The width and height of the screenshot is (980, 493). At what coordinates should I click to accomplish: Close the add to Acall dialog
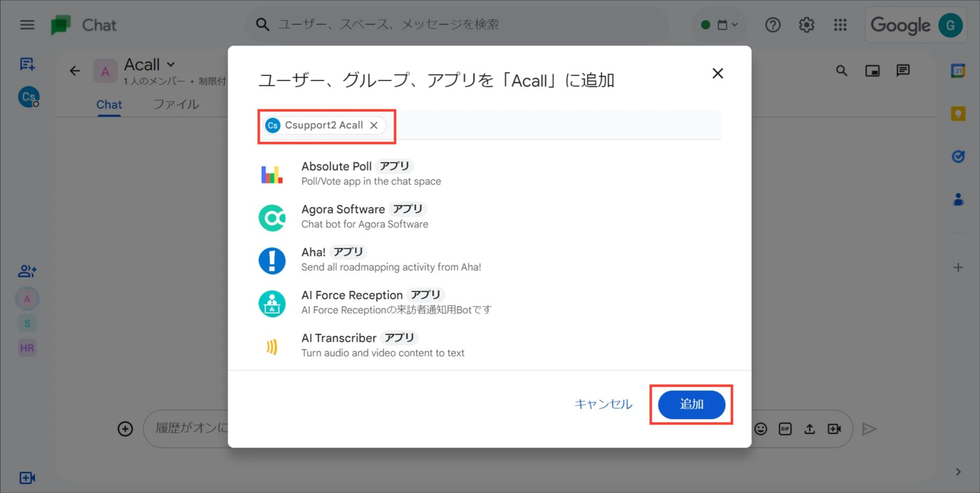[x=718, y=74]
